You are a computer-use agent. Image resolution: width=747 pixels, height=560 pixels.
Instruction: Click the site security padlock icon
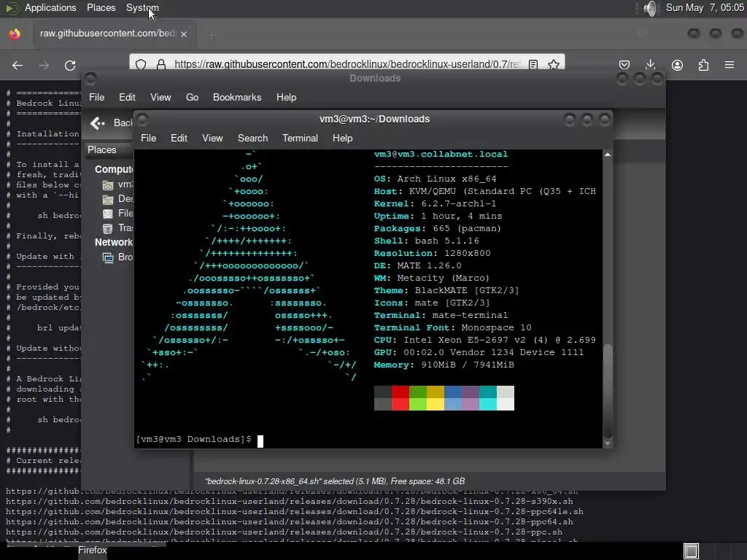pos(161,64)
